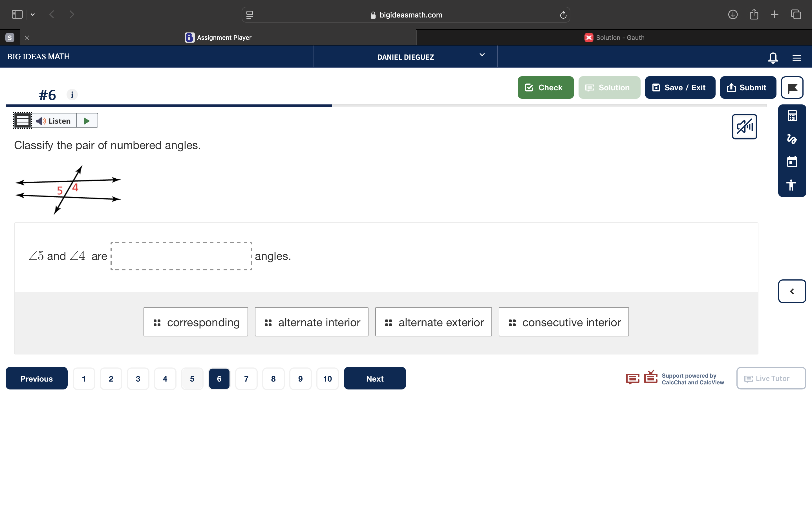The height and width of the screenshot is (508, 812).
Task: Click the green Check button
Action: 546,88
